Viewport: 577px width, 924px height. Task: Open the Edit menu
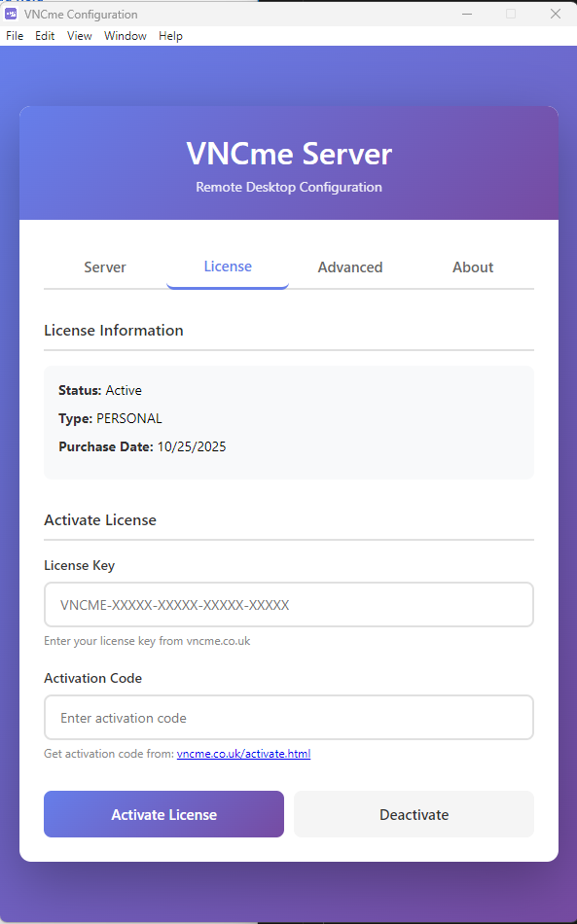(x=44, y=35)
